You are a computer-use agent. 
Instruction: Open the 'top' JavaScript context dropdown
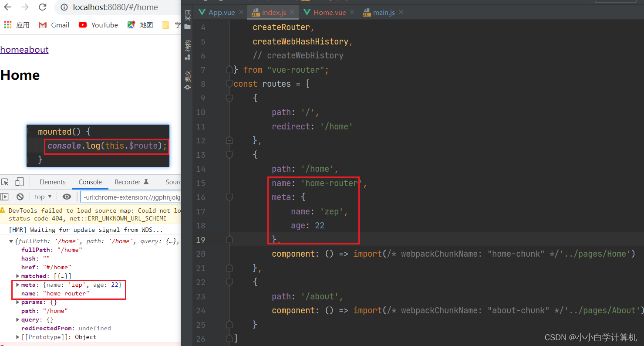coord(43,197)
